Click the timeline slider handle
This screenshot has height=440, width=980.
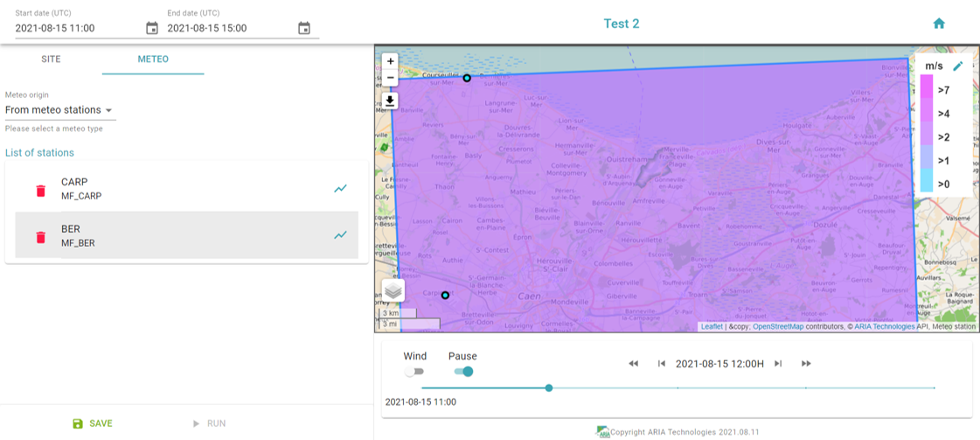549,388
